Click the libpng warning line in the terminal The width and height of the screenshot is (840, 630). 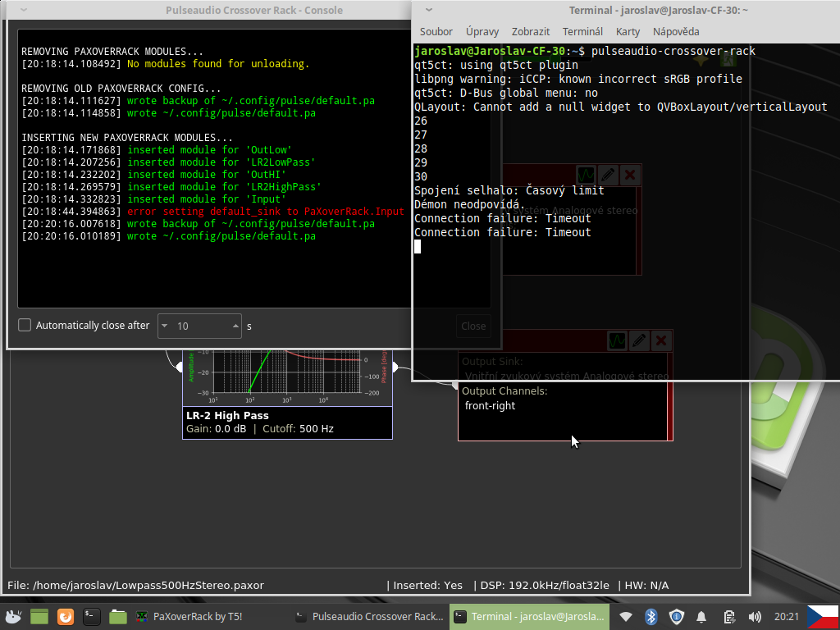pyautogui.click(x=578, y=79)
